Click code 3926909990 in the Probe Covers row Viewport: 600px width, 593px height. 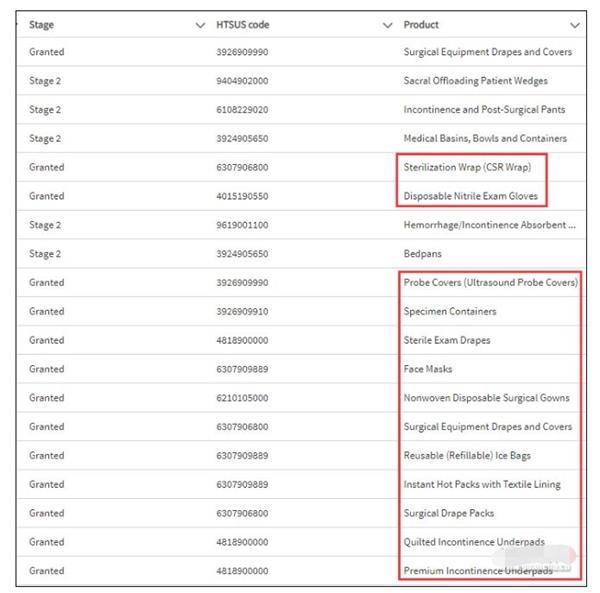click(x=242, y=283)
